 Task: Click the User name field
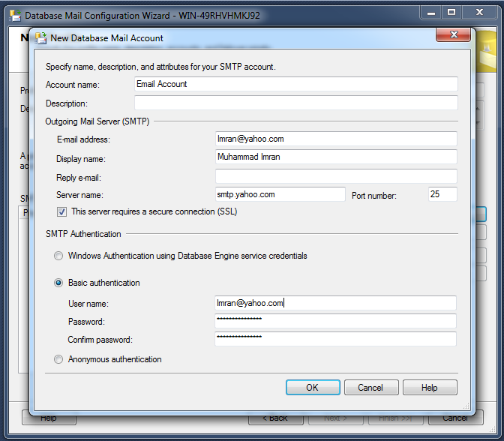(335, 303)
